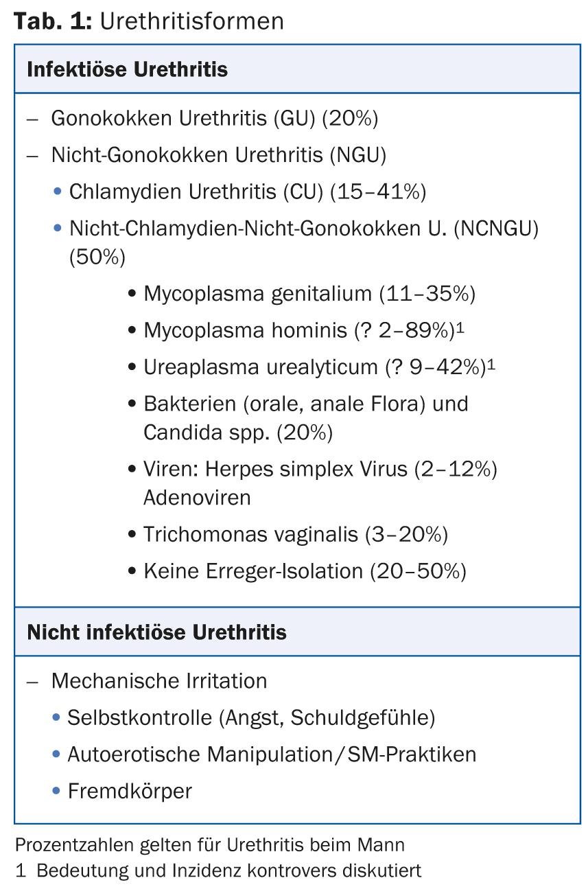Click the blue bullet beside 'Fremdkörper'
The height and width of the screenshot is (887, 588).
tap(57, 792)
